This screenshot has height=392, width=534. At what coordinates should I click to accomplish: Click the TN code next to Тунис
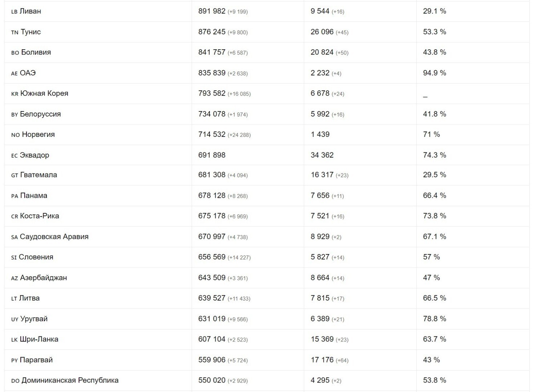click(x=15, y=32)
